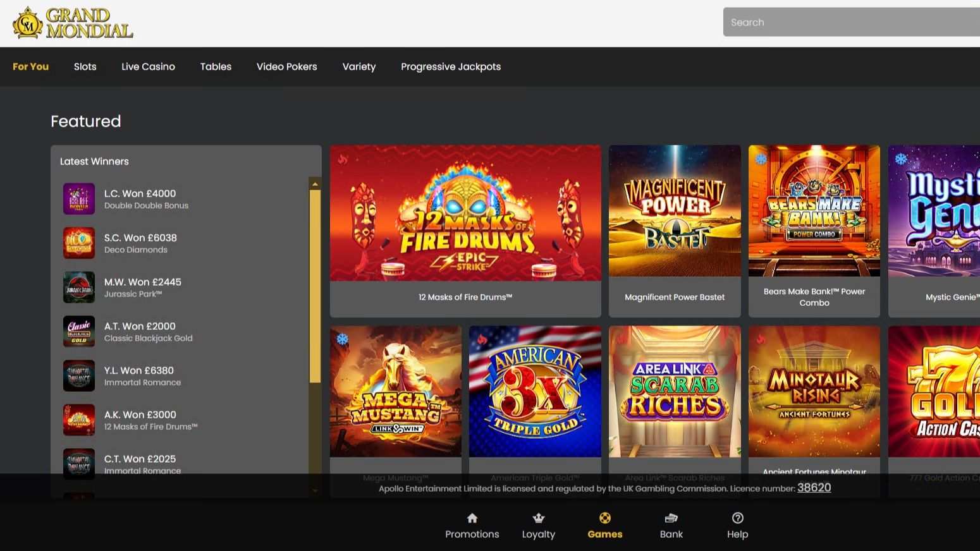Click winners list scroll up arrow
The image size is (980, 551).
[x=315, y=184]
